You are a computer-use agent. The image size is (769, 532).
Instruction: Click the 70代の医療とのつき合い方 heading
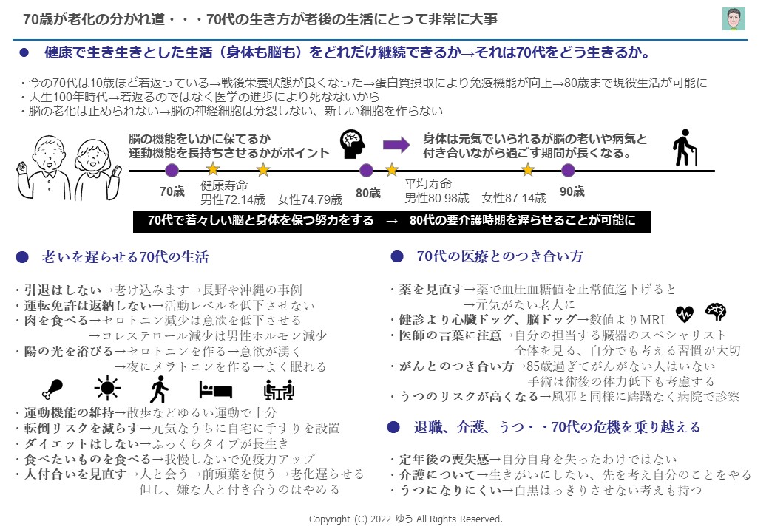(499, 256)
